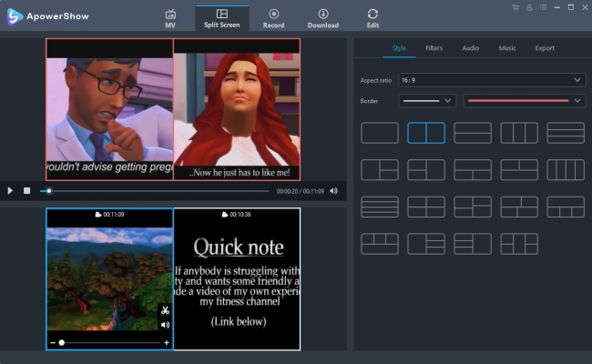Switch to the Audio tab

(x=471, y=48)
